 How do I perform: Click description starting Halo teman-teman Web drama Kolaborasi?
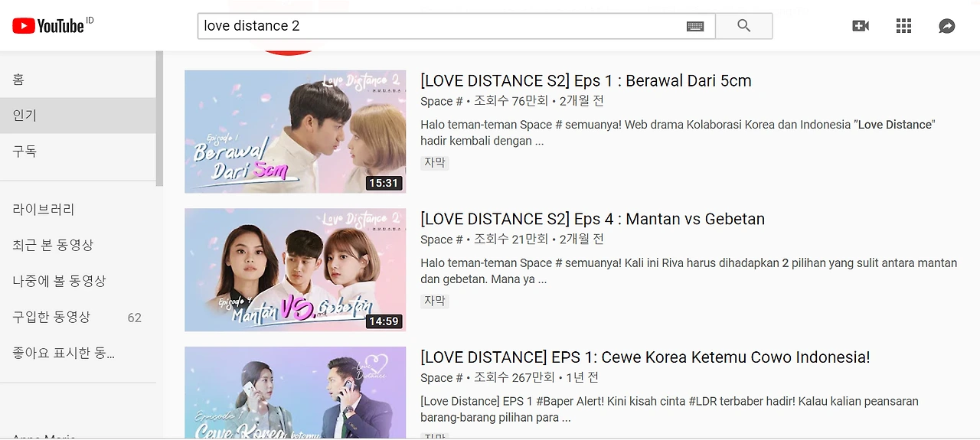point(678,132)
